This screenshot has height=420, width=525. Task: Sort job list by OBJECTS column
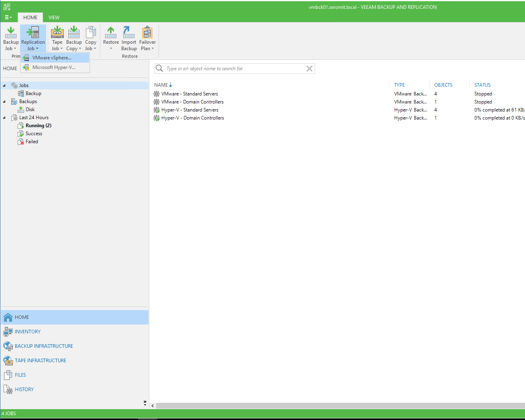click(x=443, y=85)
